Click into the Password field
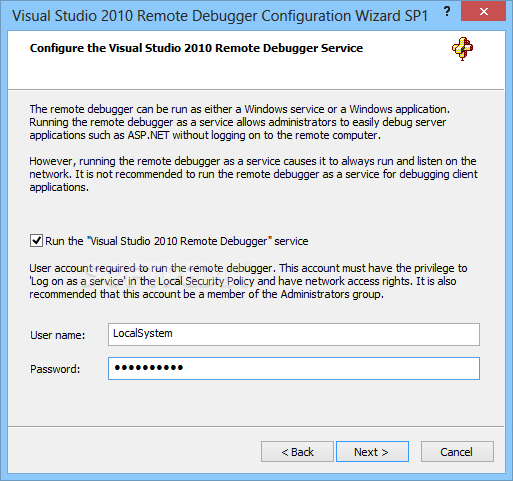 tap(294, 368)
